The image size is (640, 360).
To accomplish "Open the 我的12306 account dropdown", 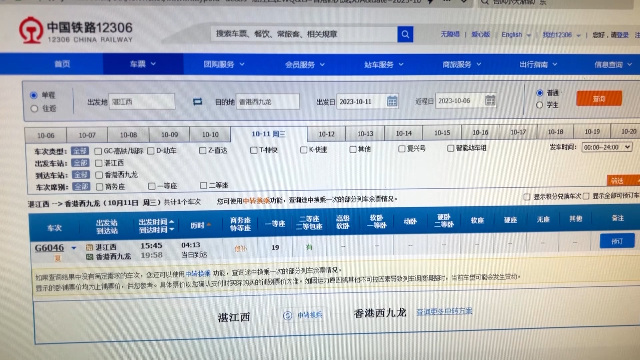I will pyautogui.click(x=561, y=35).
